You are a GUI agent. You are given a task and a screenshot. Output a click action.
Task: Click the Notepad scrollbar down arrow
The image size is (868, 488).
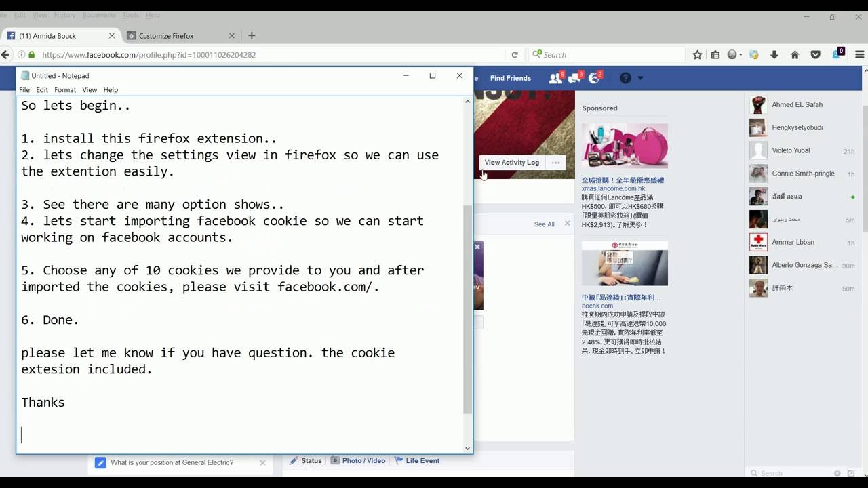click(x=467, y=448)
